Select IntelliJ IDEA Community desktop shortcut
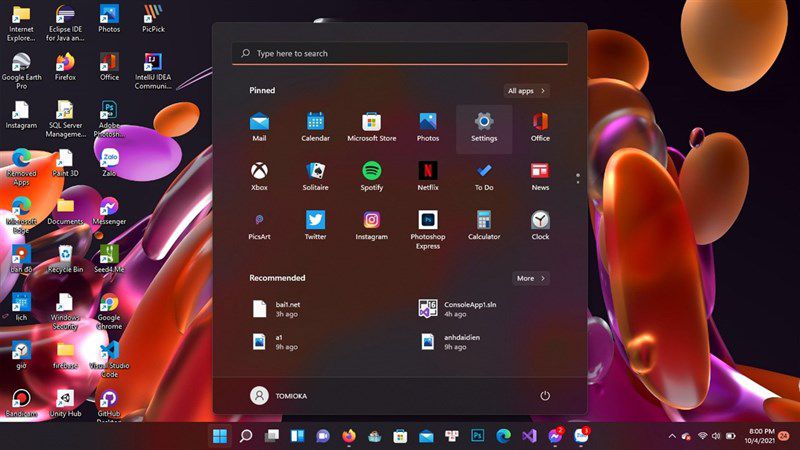 pyautogui.click(x=153, y=71)
